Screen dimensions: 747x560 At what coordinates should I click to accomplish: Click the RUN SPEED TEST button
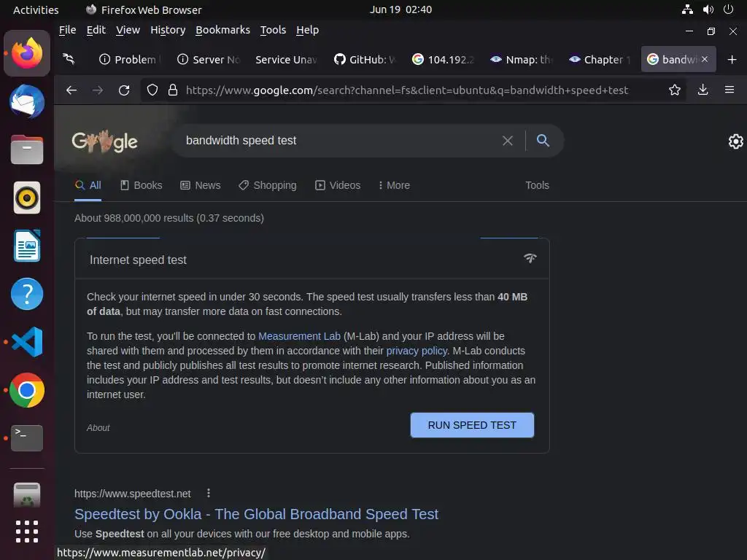pos(472,425)
